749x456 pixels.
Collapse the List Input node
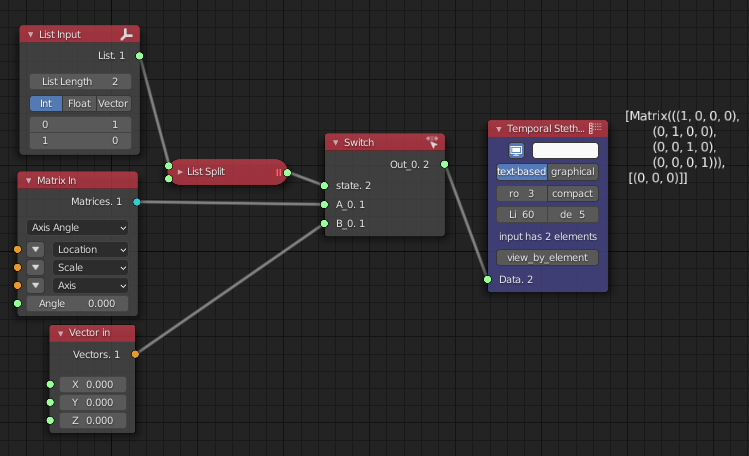tap(31, 35)
